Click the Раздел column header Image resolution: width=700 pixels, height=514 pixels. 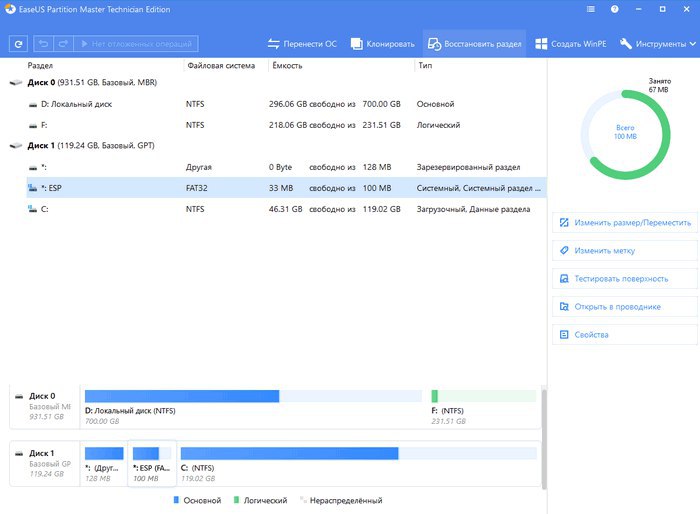pyautogui.click(x=40, y=66)
